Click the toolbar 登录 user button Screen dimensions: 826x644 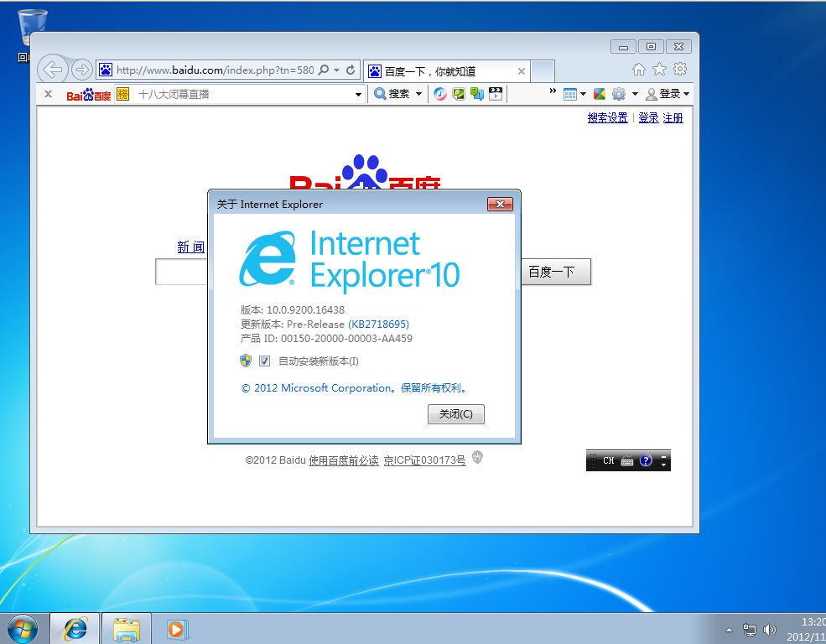[x=663, y=94]
